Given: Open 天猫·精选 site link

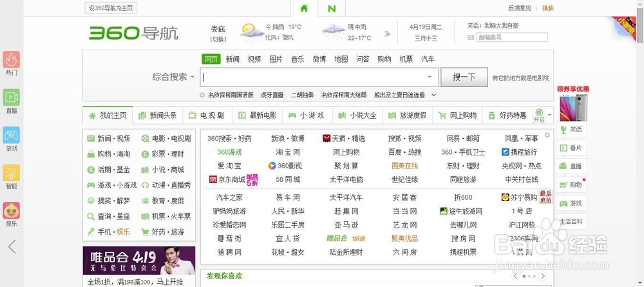Looking at the screenshot, I should (344, 139).
